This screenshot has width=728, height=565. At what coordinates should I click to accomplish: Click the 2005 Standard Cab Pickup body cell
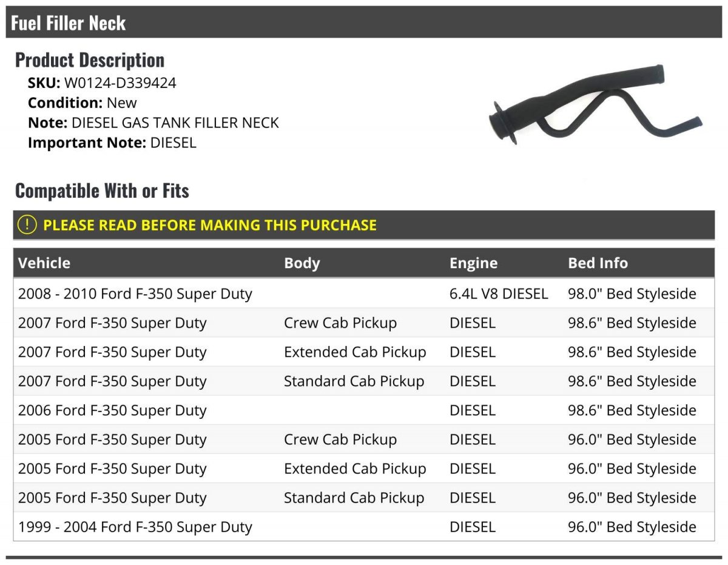[354, 498]
